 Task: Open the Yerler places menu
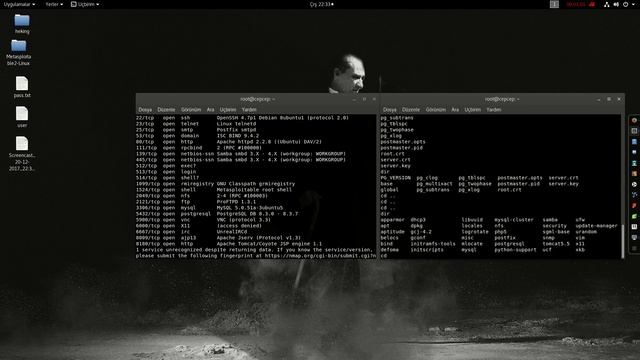point(54,4)
